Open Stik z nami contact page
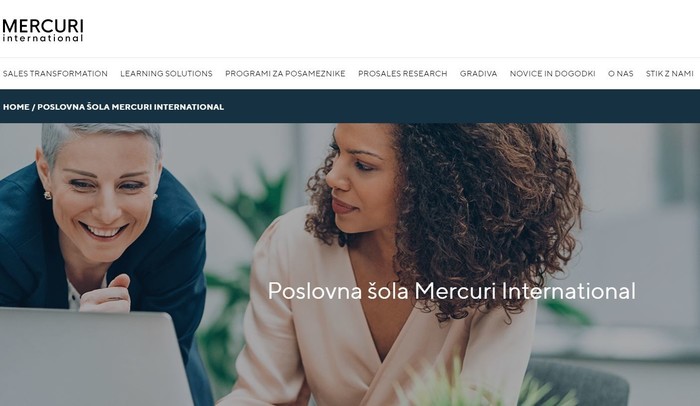Screen dimensions: 700x406 670,74
